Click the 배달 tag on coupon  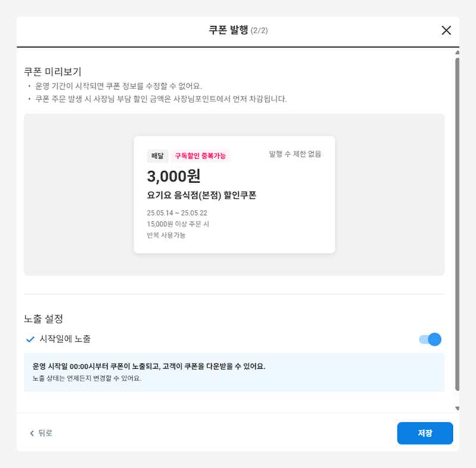point(158,156)
